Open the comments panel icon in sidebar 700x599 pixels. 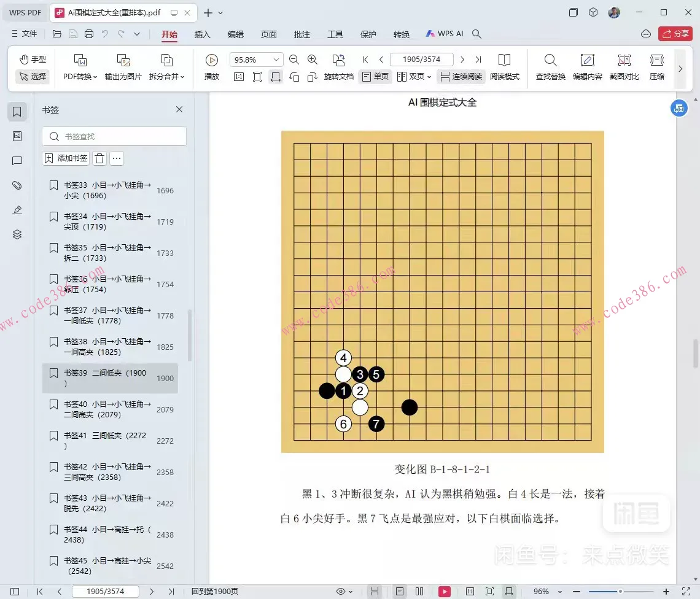[17, 160]
